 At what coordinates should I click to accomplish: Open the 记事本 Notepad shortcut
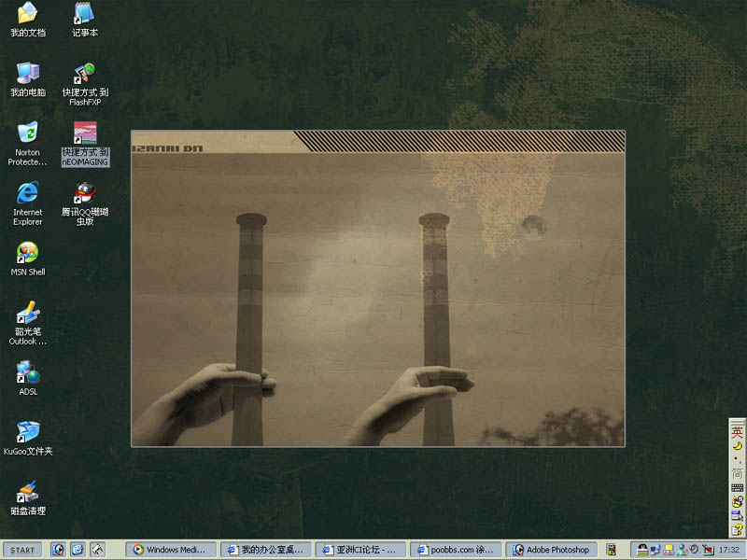click(84, 14)
